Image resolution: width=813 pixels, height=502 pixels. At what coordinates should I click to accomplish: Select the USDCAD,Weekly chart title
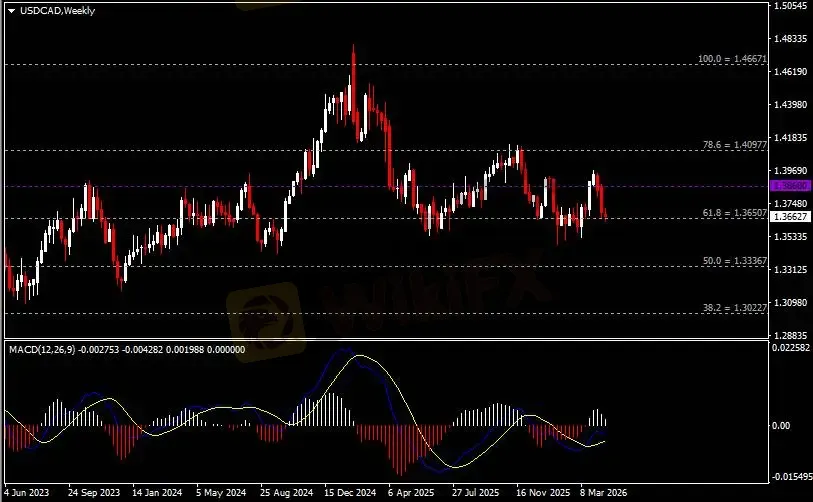58,11
